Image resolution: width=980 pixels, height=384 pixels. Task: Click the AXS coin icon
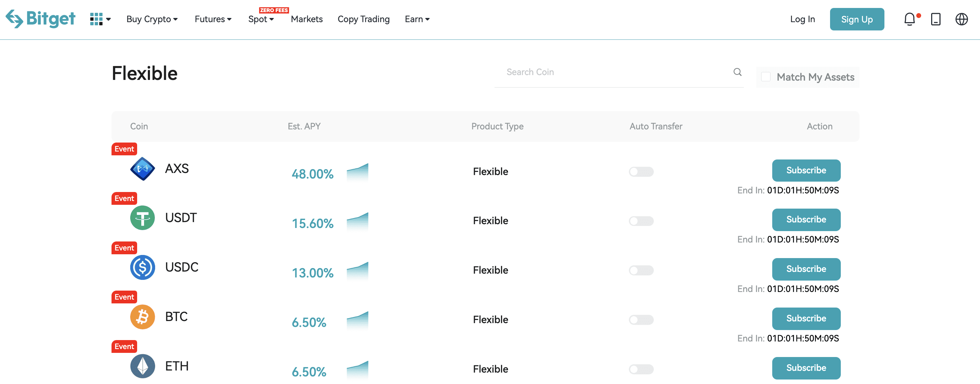[x=142, y=169]
